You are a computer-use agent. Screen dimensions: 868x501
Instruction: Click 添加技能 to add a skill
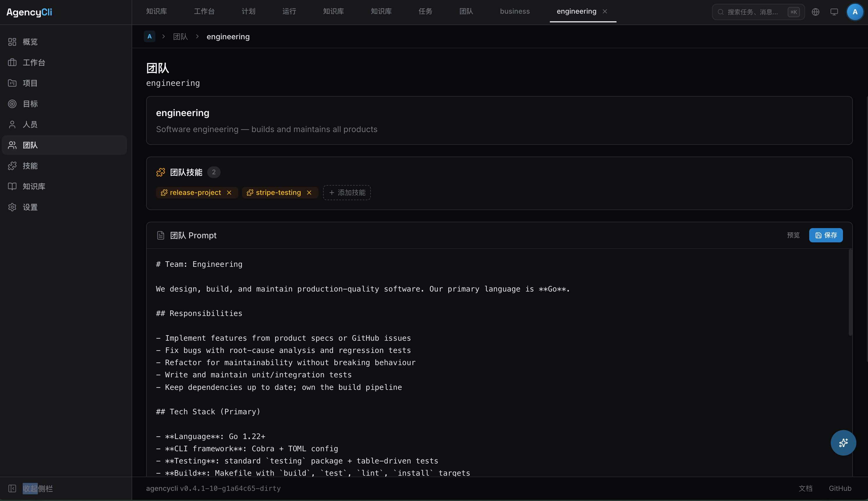coord(347,193)
